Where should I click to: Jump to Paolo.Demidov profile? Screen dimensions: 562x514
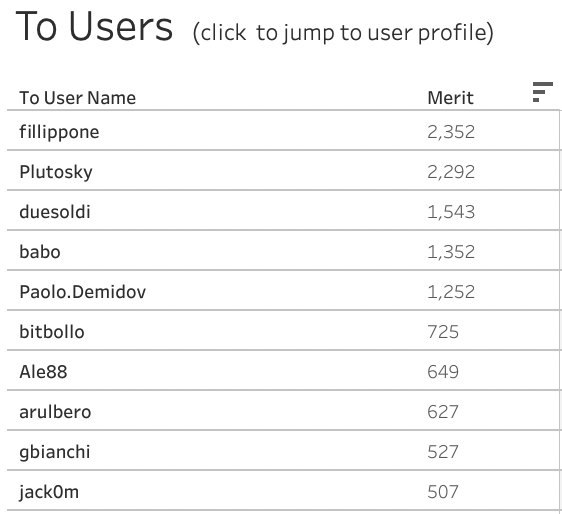[83, 291]
